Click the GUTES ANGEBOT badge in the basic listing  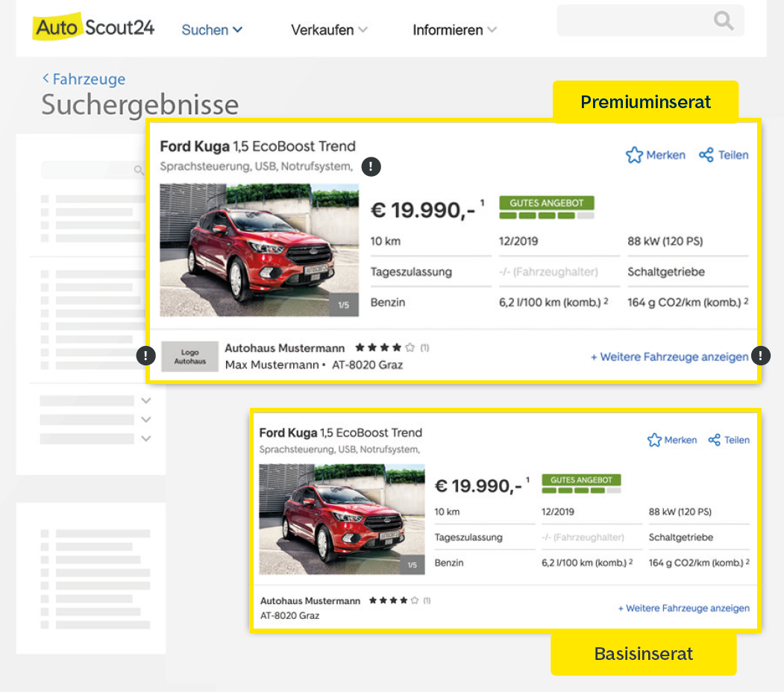coord(581,480)
